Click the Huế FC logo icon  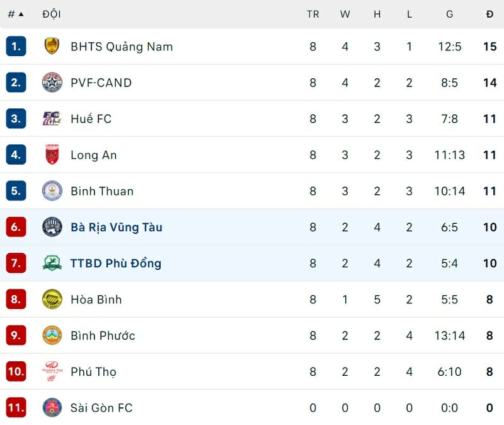click(52, 119)
